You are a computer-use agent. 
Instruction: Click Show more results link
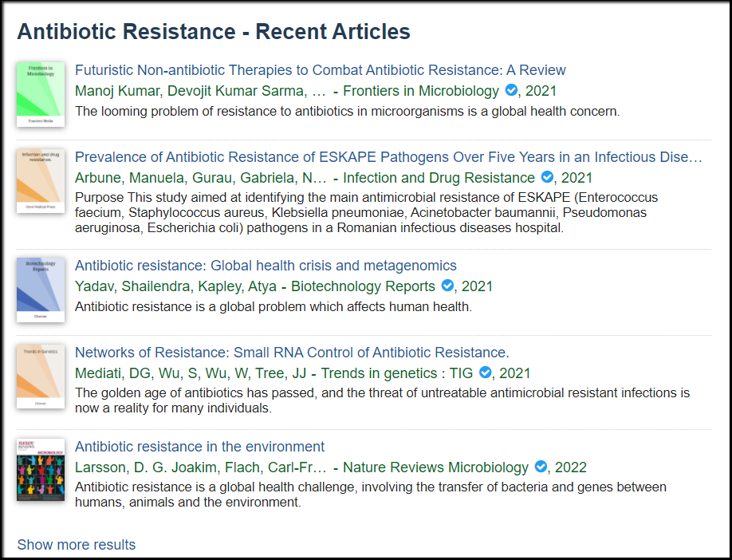click(x=77, y=545)
